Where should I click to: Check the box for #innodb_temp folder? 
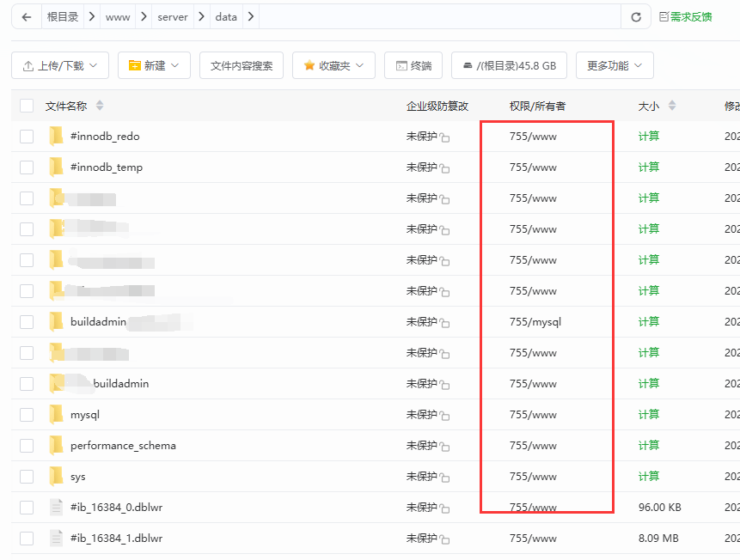pos(27,167)
